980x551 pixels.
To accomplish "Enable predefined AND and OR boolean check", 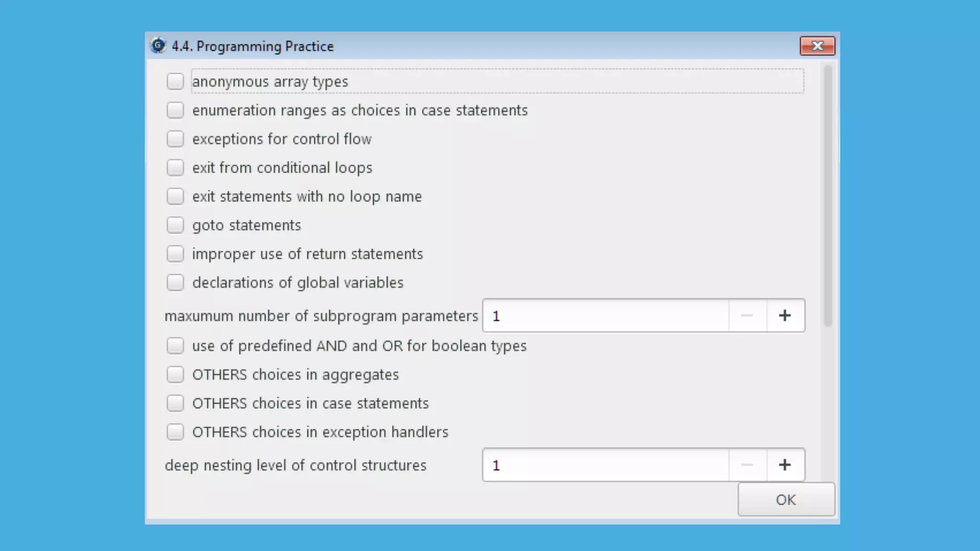I will (x=175, y=345).
